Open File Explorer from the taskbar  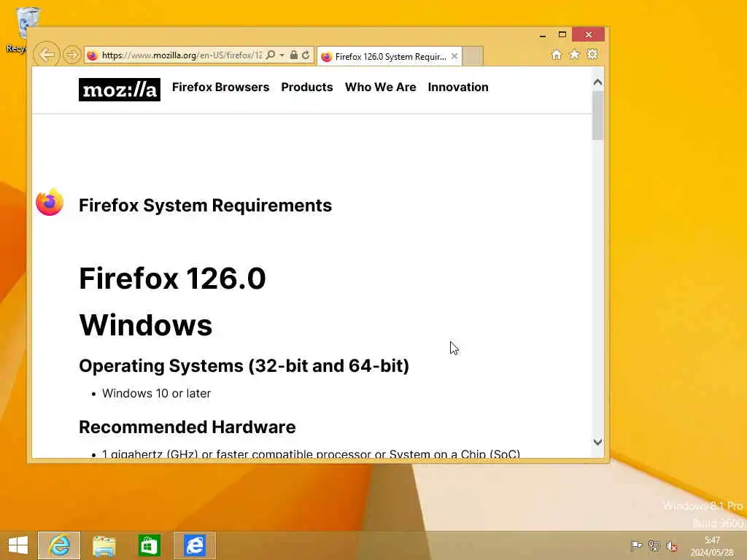pos(104,545)
